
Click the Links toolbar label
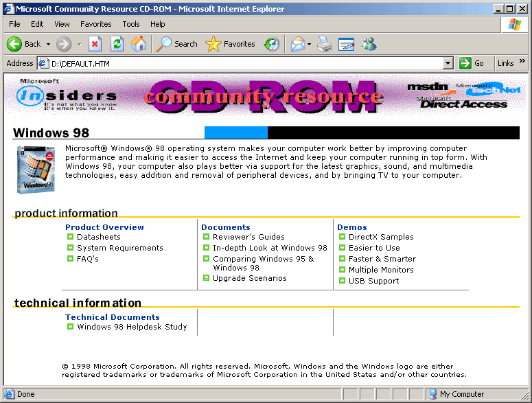(x=505, y=63)
